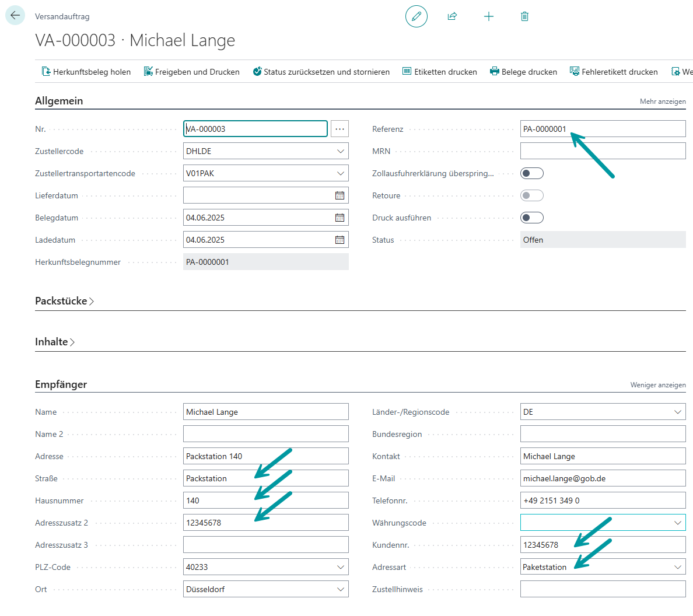Click the delete trash icon
This screenshot has height=616, width=693.
click(524, 16)
